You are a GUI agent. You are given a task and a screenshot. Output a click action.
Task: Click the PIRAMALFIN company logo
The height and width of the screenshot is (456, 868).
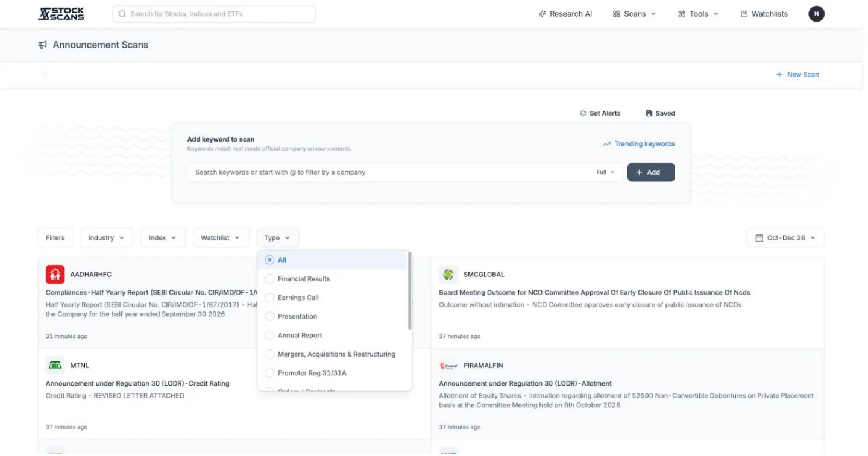(x=448, y=366)
